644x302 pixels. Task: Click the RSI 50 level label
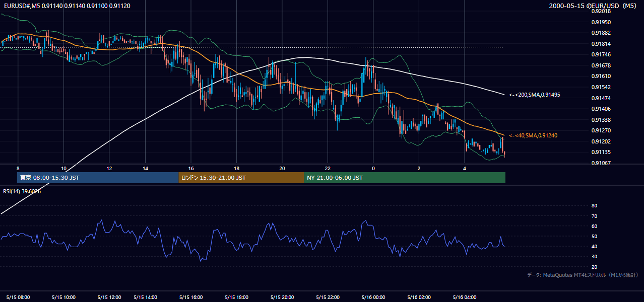tap(594, 236)
